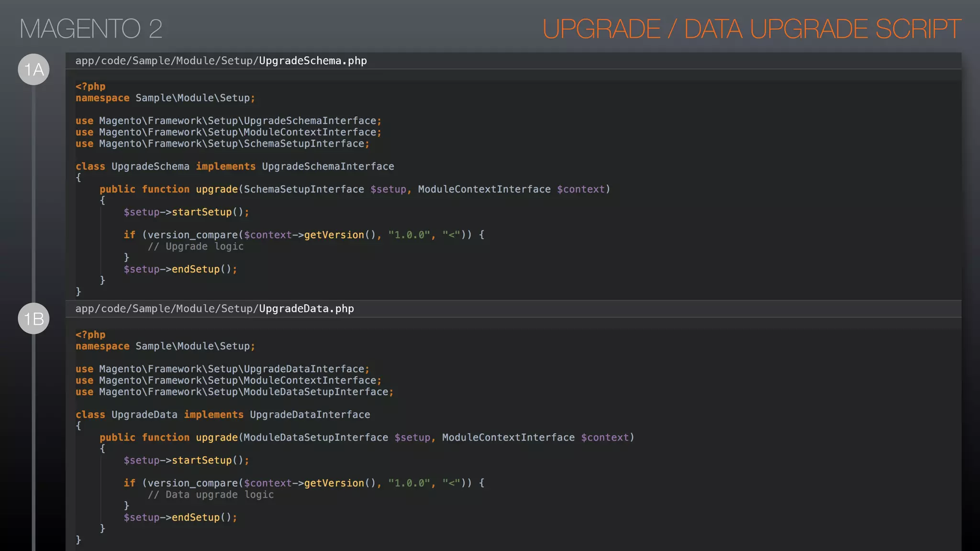Image resolution: width=980 pixels, height=551 pixels.
Task: Click "<?php" tag in UpgradeData.php code
Action: 90,335
